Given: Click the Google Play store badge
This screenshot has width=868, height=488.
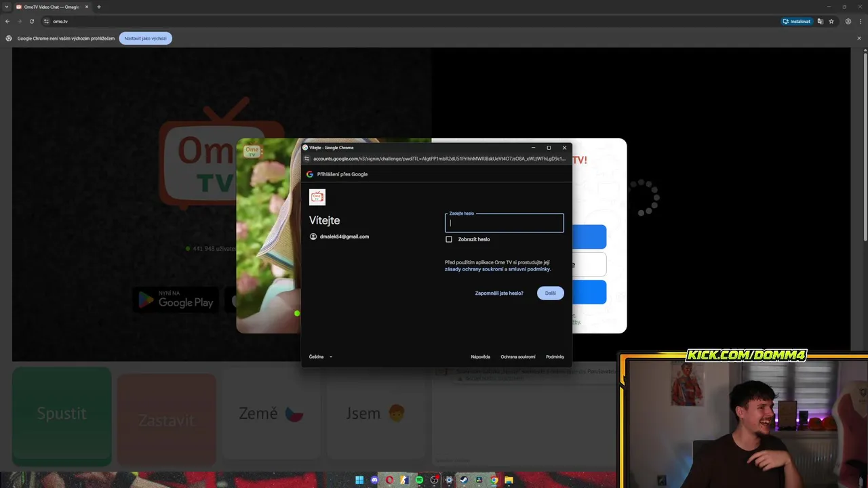Looking at the screenshot, I should click(x=176, y=300).
